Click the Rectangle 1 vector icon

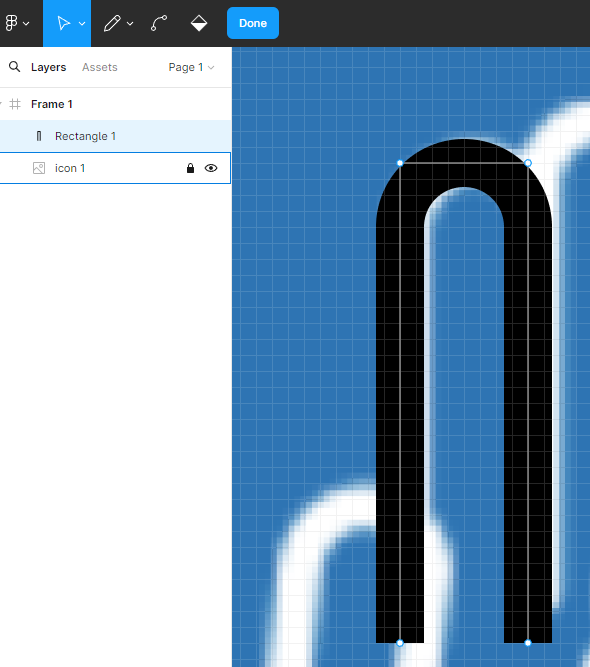tap(39, 136)
